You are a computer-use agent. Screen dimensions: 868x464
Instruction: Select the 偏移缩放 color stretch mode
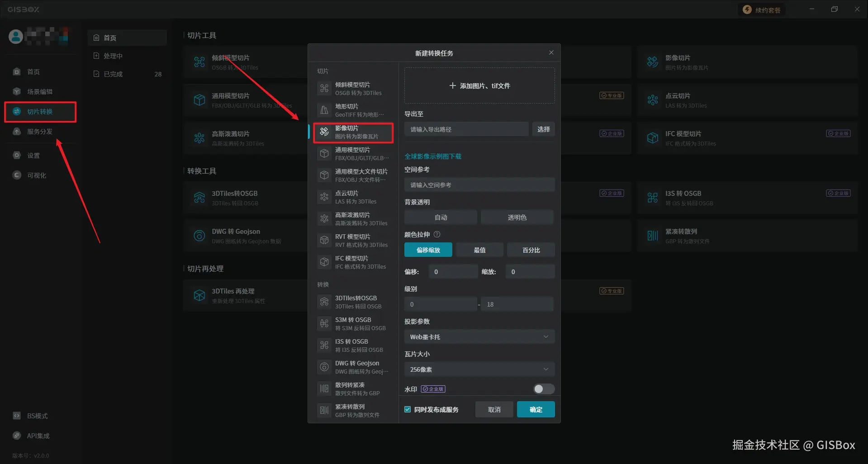[x=428, y=250]
